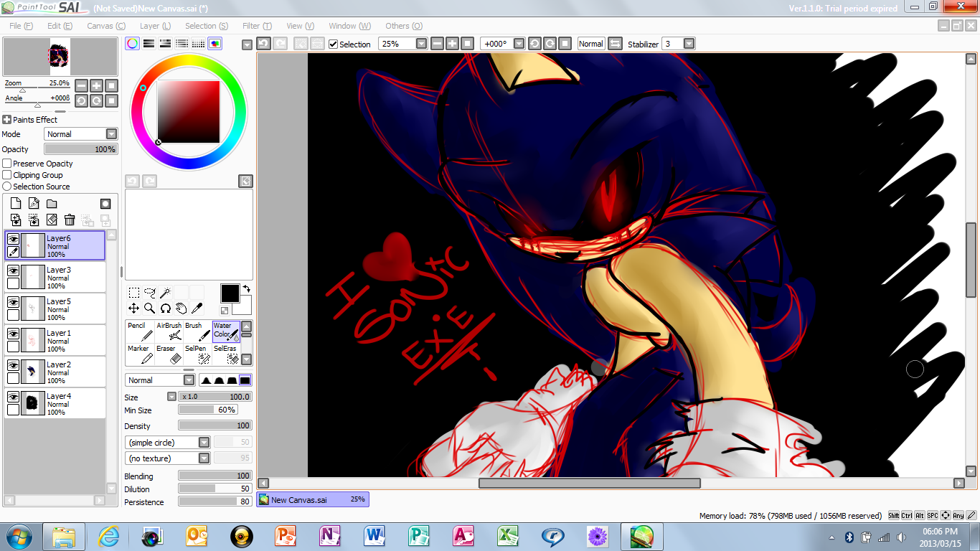The image size is (980, 551).
Task: Adjust the layer Opacity slider
Action: (x=80, y=149)
